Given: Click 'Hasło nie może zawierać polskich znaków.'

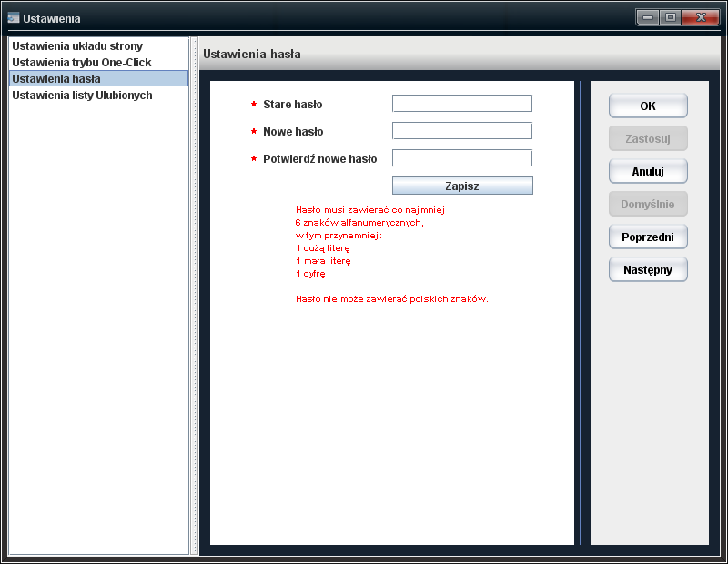Looking at the screenshot, I should [x=392, y=299].
